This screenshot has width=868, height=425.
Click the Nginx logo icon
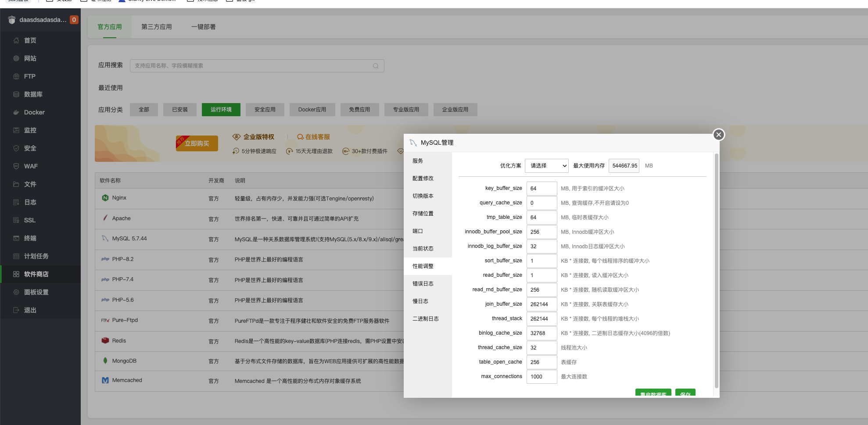tap(105, 198)
